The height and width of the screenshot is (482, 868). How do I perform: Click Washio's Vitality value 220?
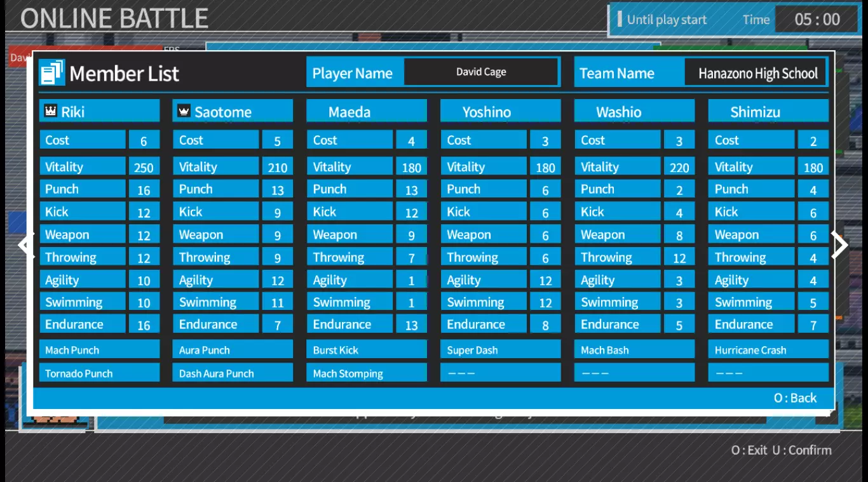679,167
